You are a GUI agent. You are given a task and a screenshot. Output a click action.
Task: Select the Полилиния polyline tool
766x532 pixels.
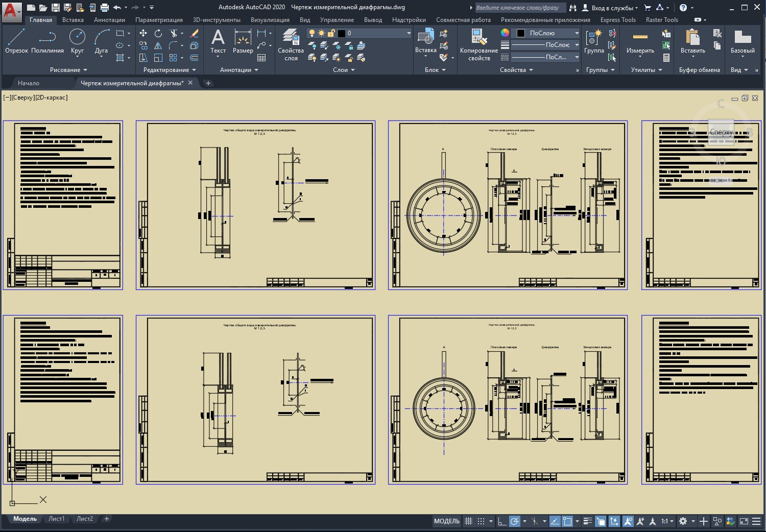point(47,41)
